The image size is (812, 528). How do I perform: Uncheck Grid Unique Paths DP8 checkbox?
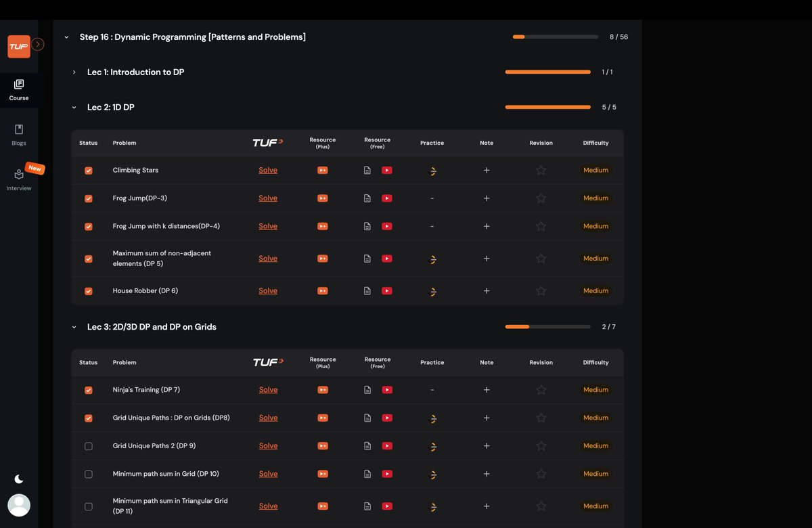coord(89,418)
